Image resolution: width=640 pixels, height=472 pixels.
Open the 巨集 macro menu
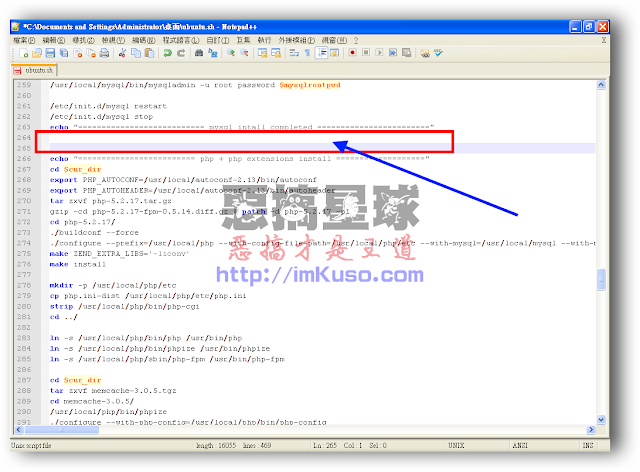[243, 40]
